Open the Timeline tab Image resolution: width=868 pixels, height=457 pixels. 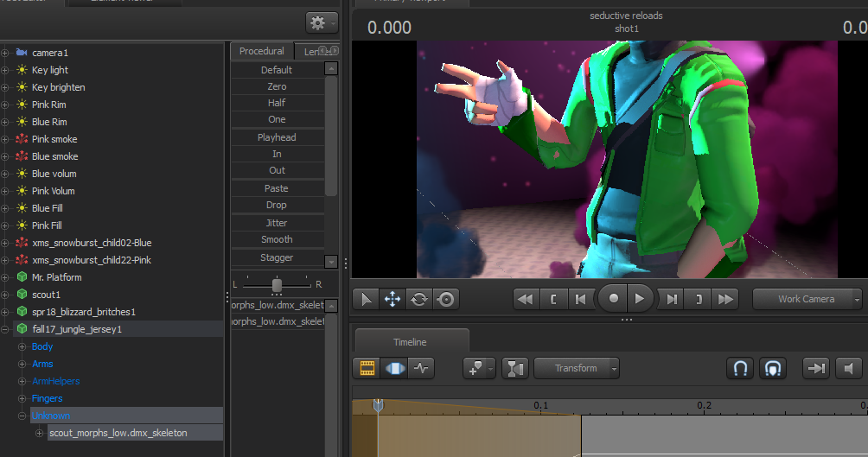coord(410,341)
